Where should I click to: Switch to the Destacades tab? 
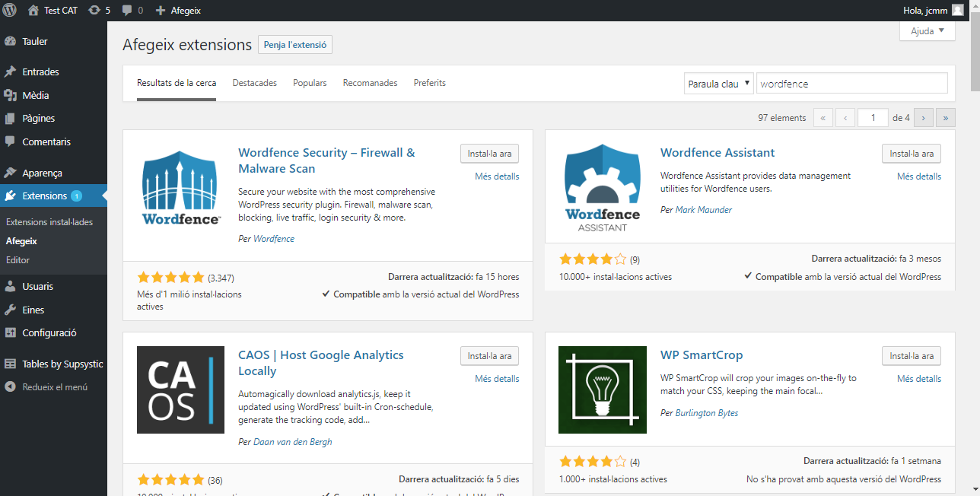(255, 83)
